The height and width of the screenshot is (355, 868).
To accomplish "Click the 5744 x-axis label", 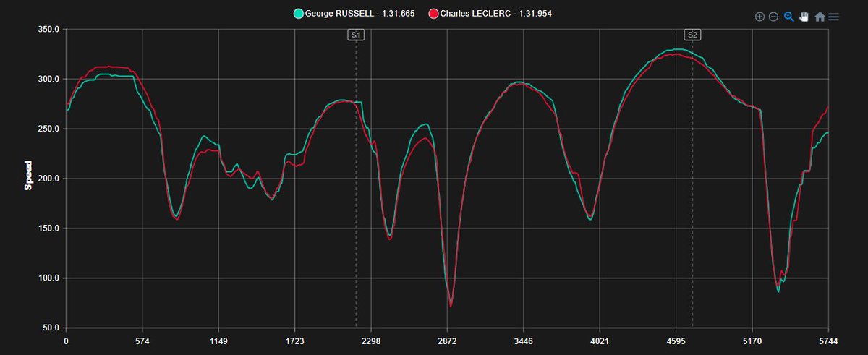I will [828, 341].
